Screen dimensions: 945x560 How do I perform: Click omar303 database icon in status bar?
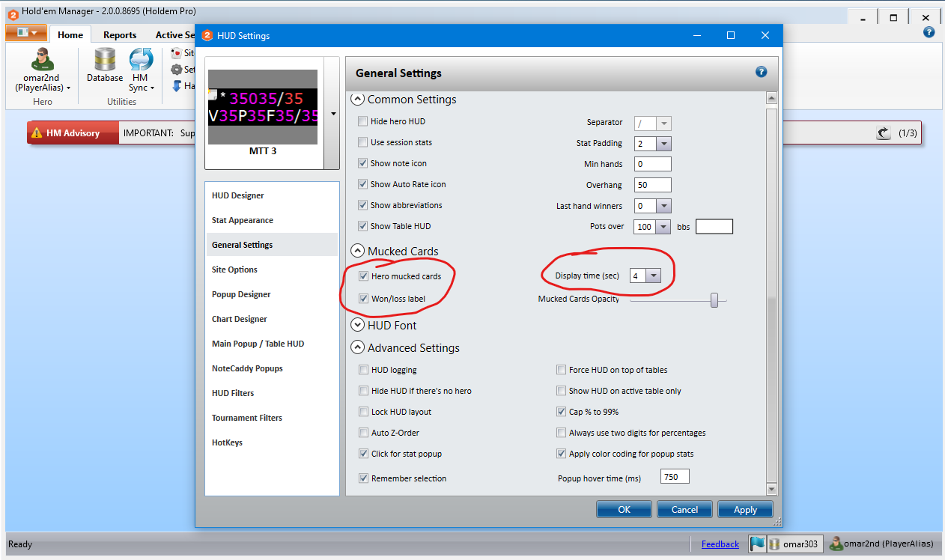(x=774, y=544)
